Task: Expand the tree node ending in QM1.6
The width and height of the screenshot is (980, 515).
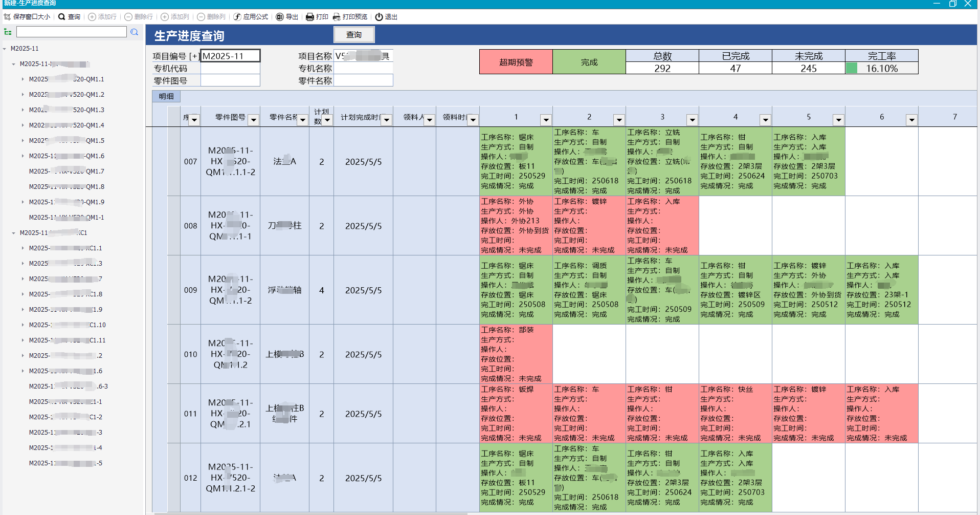Action: (x=23, y=156)
